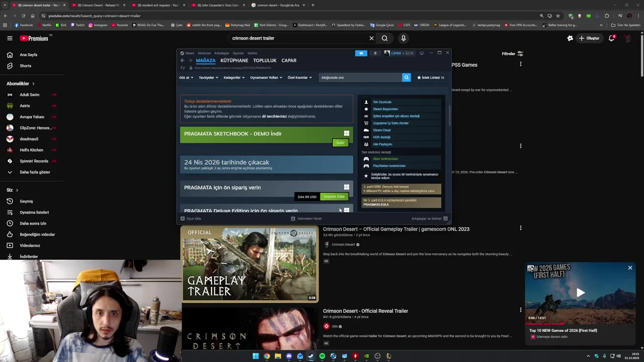Expand the Abonelikler section
Image resolution: width=644 pixels, height=362 pixels.
point(21,83)
